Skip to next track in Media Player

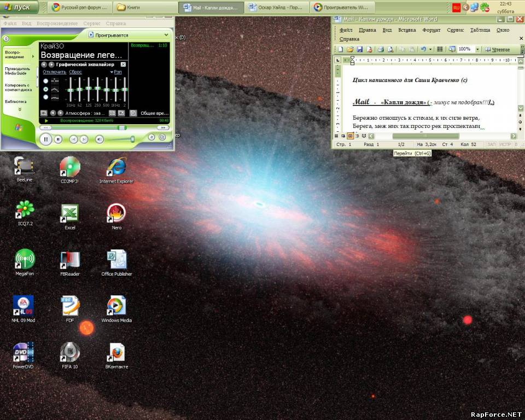(x=84, y=139)
